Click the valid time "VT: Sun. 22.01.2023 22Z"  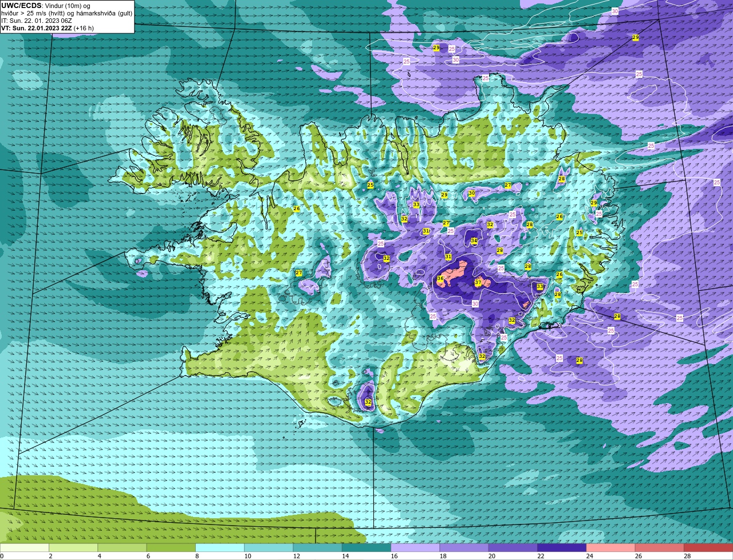[37, 28]
